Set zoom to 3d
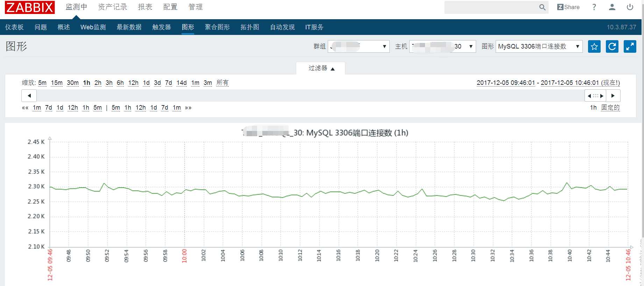644x286 pixels. coord(157,83)
